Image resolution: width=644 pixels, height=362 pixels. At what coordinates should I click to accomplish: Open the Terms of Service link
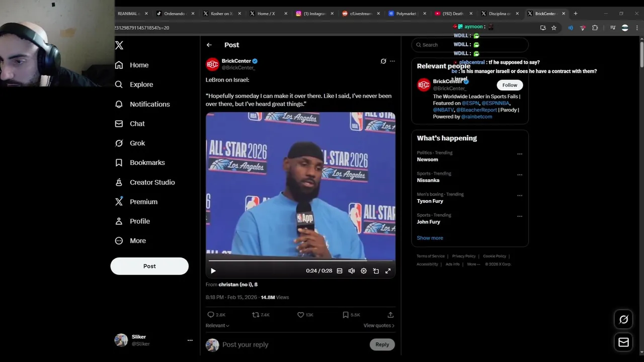[x=431, y=256]
